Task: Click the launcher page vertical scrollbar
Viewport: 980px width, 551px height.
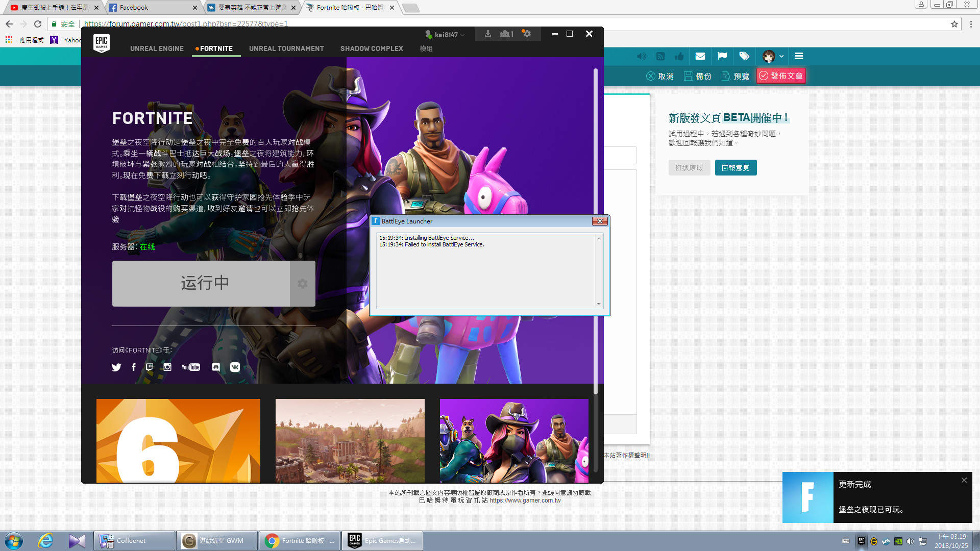Action: click(x=595, y=231)
